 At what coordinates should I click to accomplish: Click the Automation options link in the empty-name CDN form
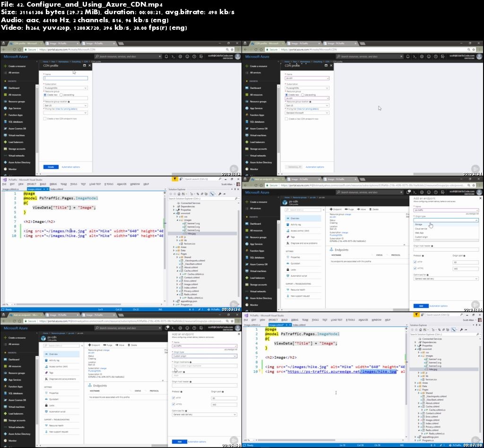coord(71,167)
